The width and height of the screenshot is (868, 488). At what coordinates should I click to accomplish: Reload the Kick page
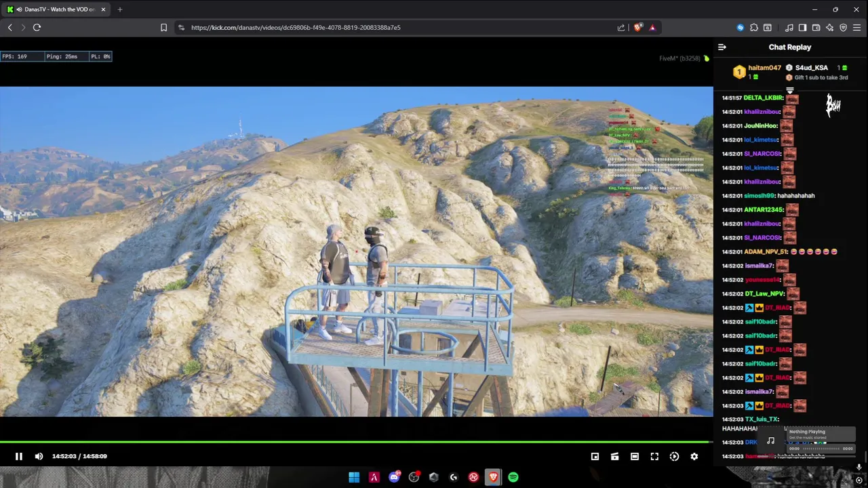coord(37,28)
